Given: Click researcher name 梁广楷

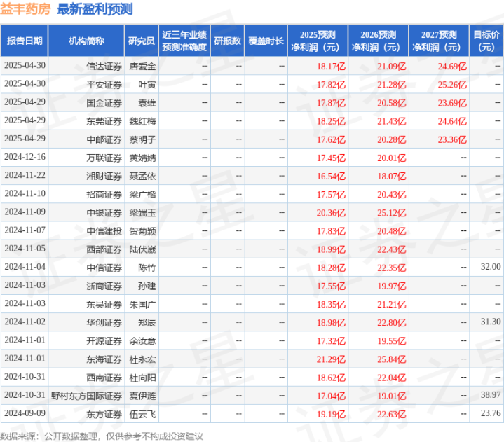Looking at the screenshot, I should 143,195.
